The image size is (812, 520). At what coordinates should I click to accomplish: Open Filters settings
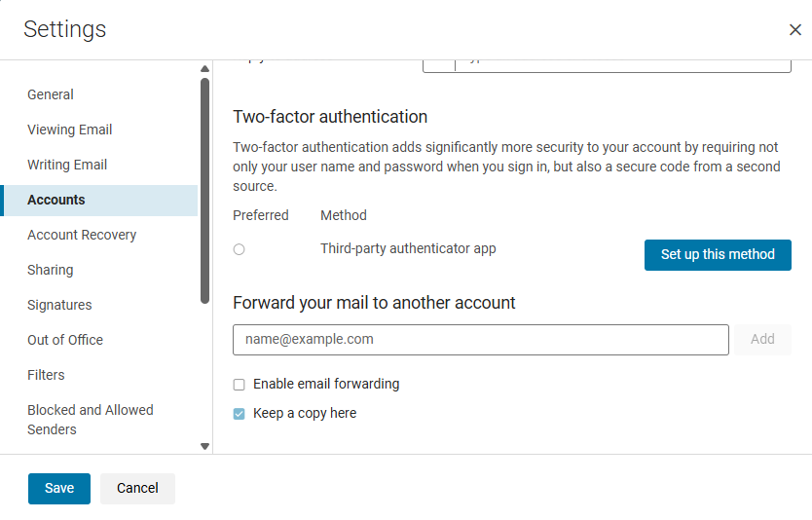pos(46,375)
